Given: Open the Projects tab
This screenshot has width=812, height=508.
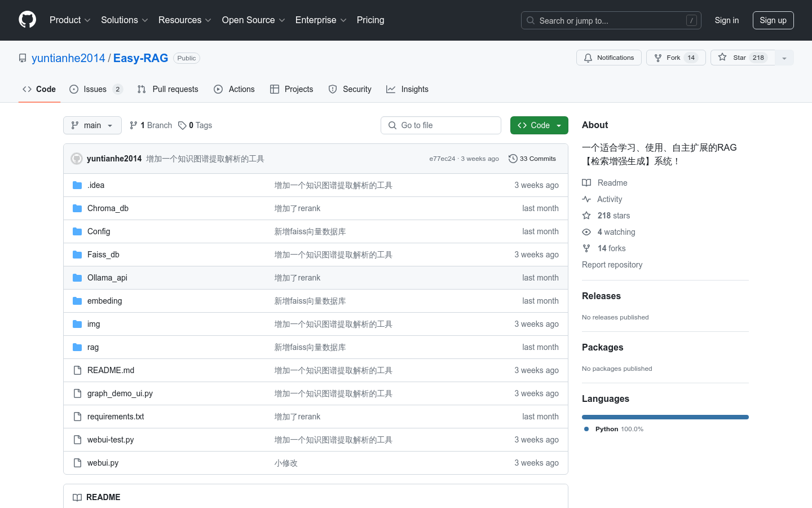Looking at the screenshot, I should point(292,89).
